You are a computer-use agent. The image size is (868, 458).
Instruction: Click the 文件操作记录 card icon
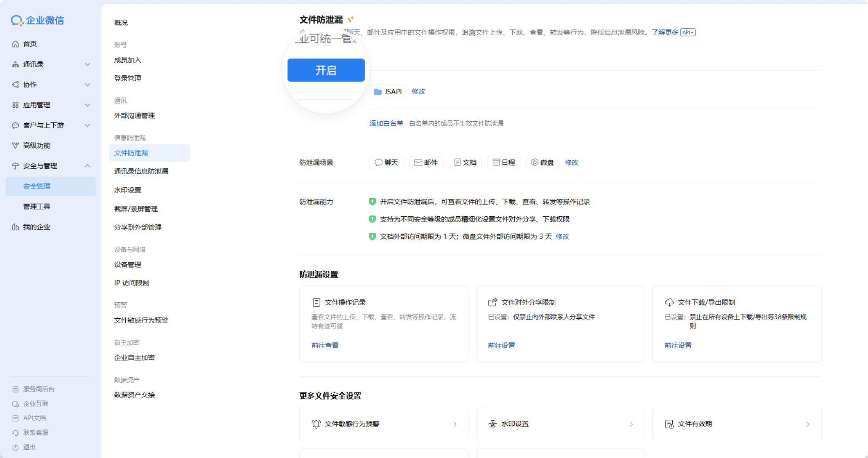316,302
